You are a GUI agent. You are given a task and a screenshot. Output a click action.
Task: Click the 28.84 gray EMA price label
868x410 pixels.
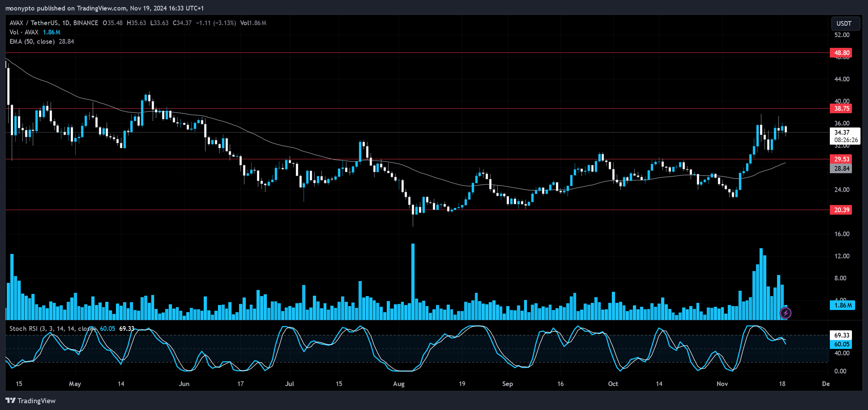pyautogui.click(x=841, y=169)
